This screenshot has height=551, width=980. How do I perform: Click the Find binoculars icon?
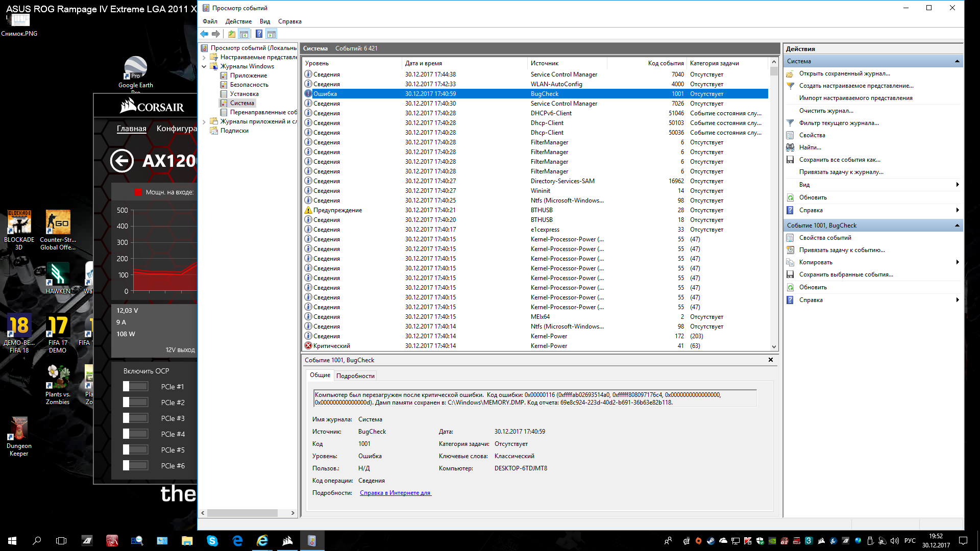pyautogui.click(x=790, y=147)
